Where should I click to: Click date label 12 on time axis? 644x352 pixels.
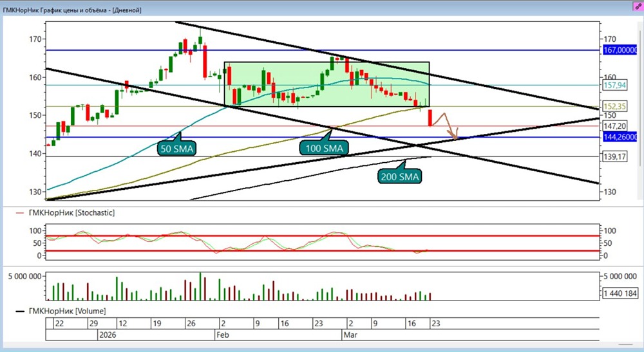[x=122, y=323]
